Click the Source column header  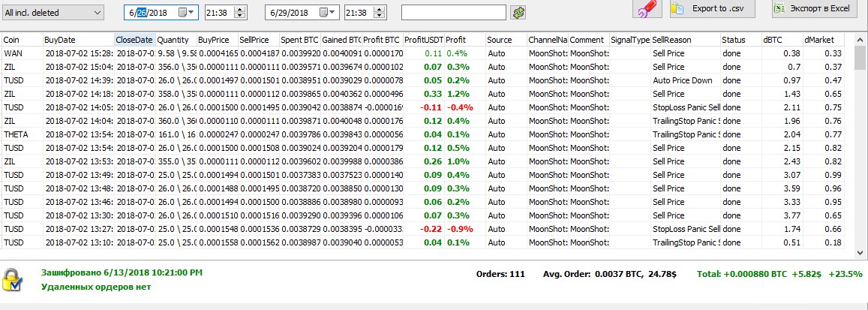click(506, 40)
